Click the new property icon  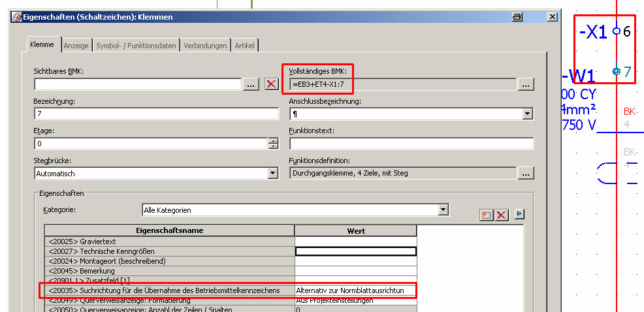pos(487,215)
